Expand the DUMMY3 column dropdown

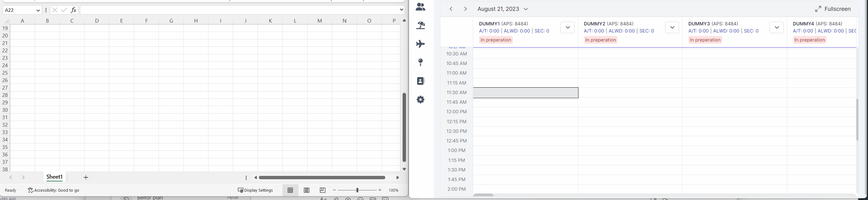click(x=776, y=28)
